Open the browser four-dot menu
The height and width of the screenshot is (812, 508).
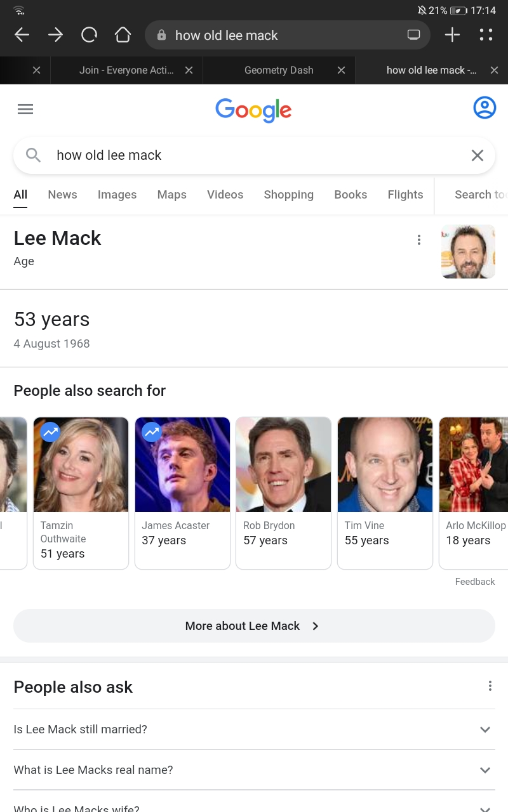(486, 36)
